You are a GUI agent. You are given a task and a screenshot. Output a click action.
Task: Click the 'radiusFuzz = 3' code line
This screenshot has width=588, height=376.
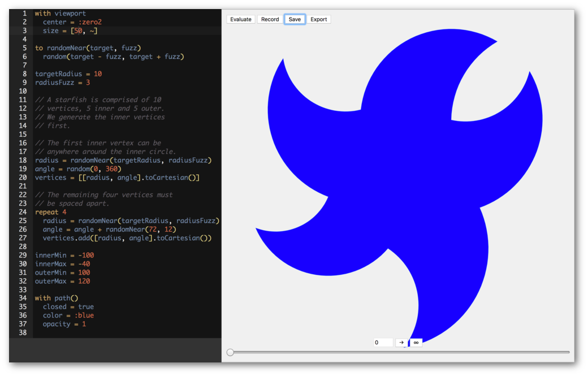(x=62, y=83)
